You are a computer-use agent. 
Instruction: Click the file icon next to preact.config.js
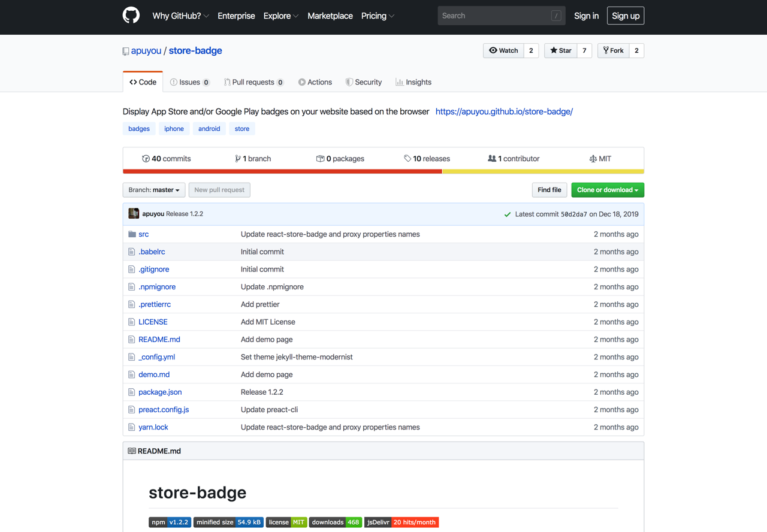[x=131, y=409]
